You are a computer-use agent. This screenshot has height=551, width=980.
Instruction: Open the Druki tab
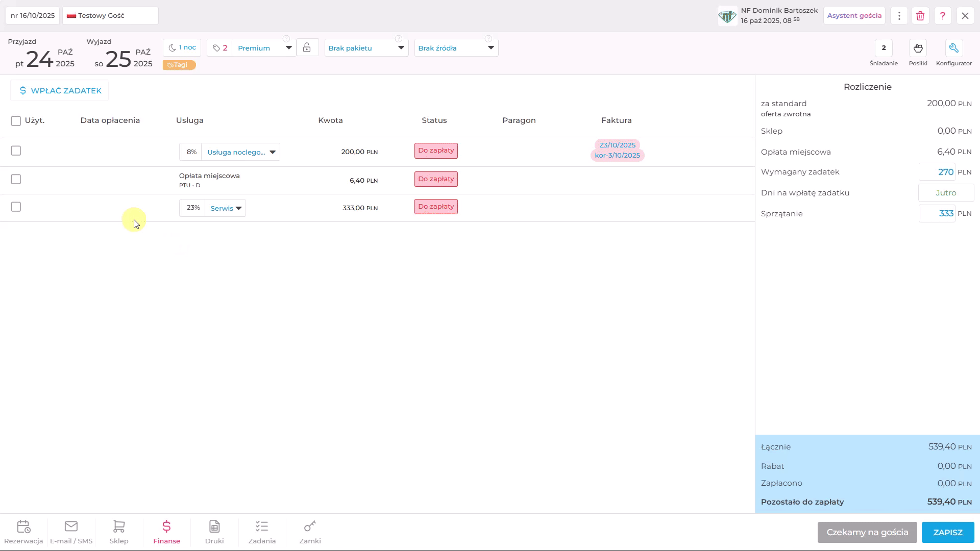[214, 532]
